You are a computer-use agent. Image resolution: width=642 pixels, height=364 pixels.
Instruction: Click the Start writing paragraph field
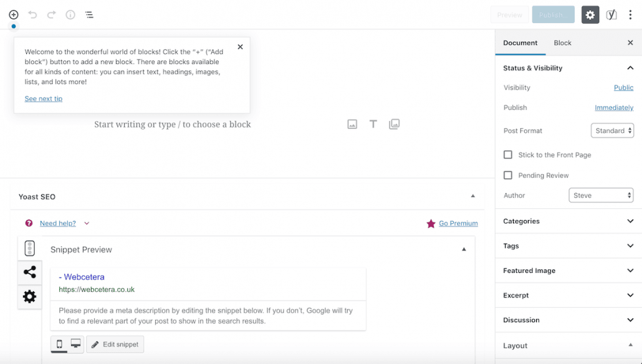pyautogui.click(x=173, y=125)
